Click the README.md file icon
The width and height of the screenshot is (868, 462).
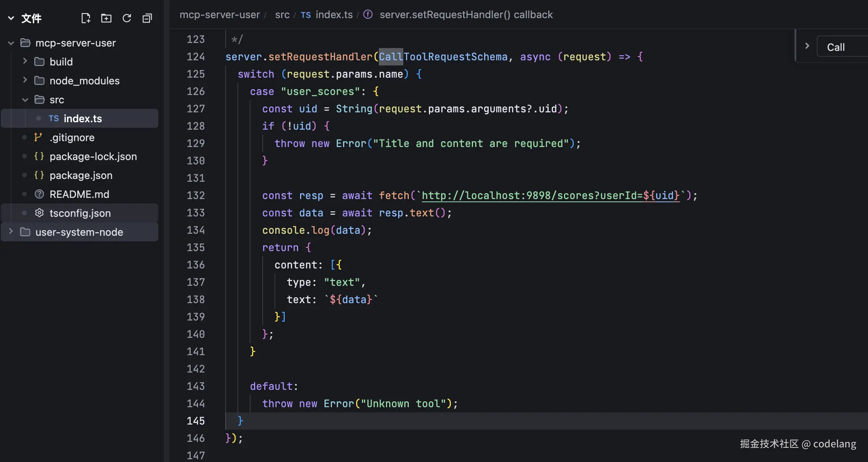click(39, 194)
